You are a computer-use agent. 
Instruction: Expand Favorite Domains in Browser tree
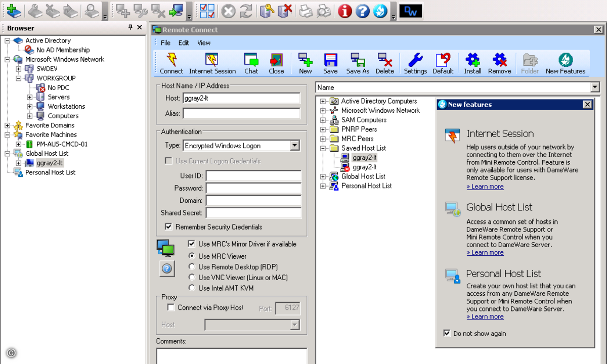[x=7, y=125]
